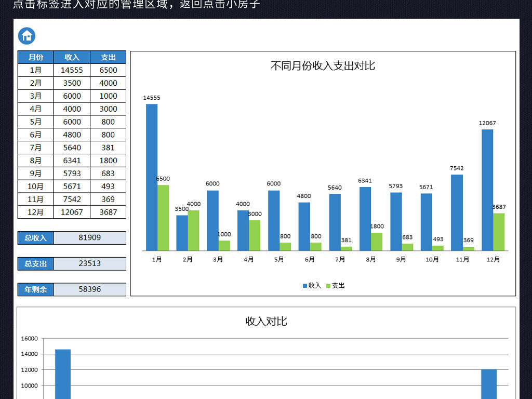
Task: Click the 6月 income cell 4800
Action: 72,135
